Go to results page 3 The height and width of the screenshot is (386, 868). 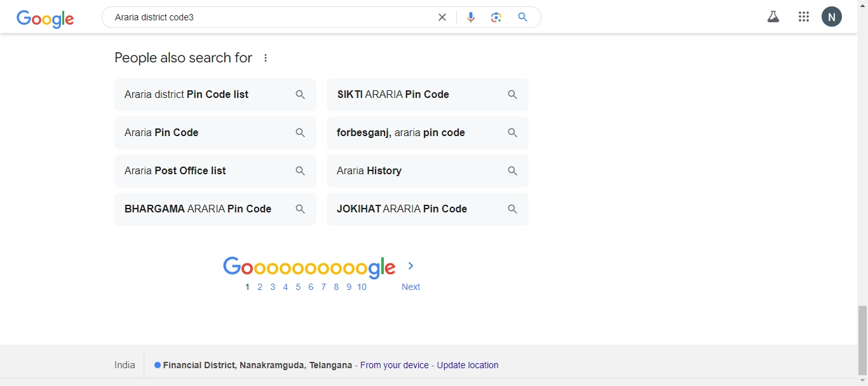pyautogui.click(x=273, y=287)
